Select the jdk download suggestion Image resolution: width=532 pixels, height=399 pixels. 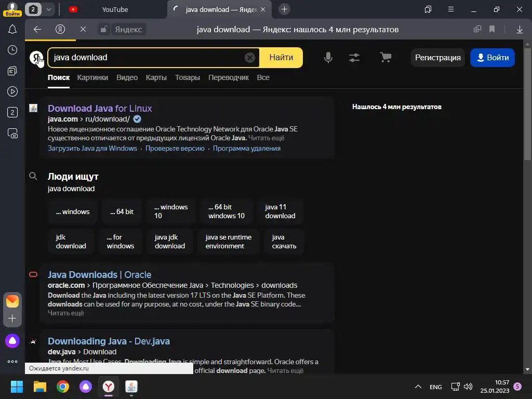(x=71, y=242)
